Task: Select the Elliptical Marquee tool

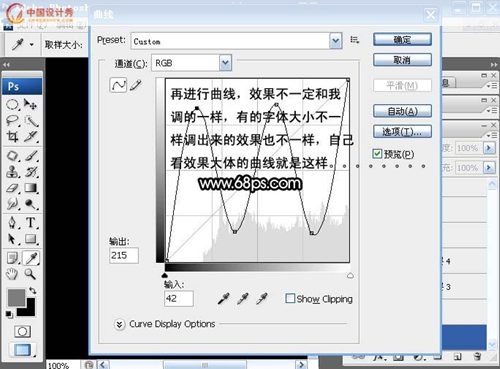Action: coord(13,105)
